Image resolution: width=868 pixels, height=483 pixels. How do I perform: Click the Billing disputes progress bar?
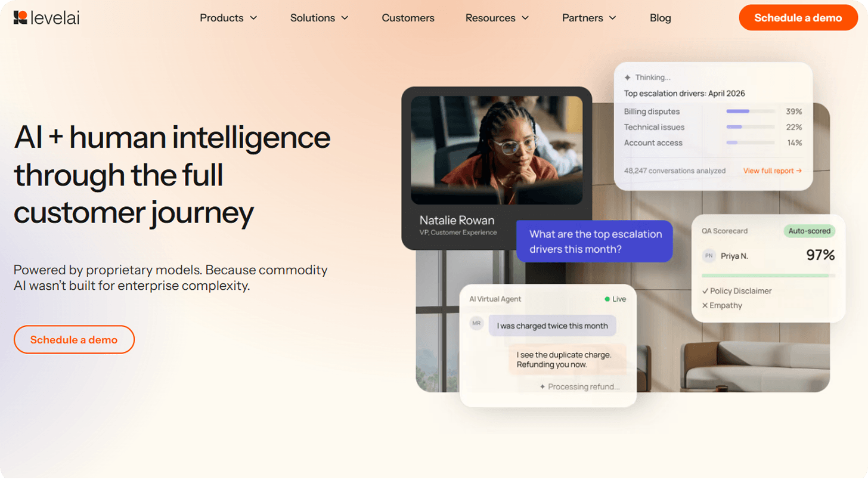pos(750,112)
